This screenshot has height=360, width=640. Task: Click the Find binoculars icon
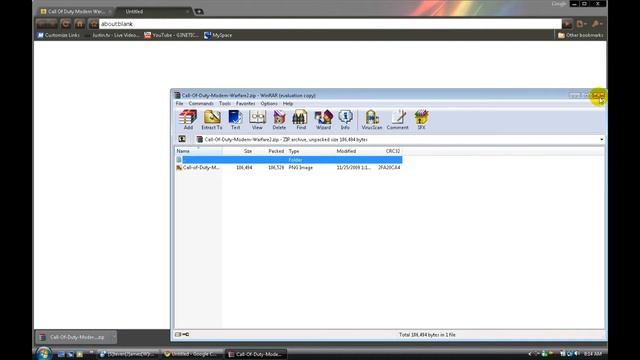(x=301, y=120)
